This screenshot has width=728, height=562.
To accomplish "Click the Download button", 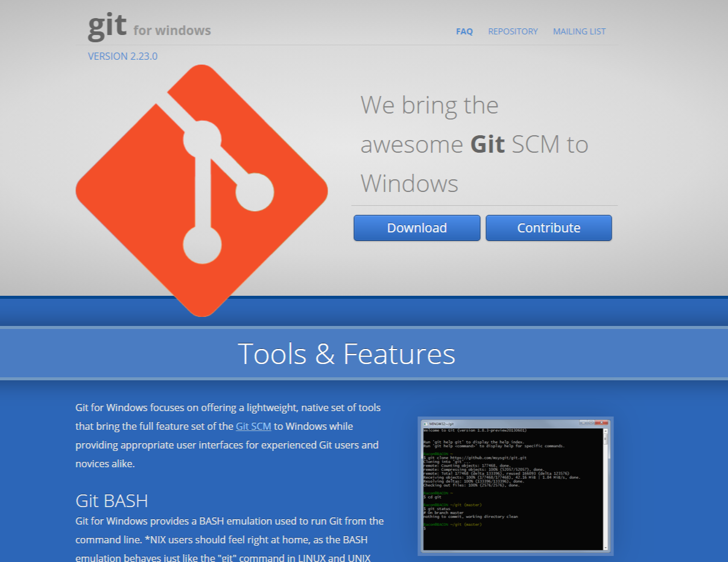I will coord(417,228).
